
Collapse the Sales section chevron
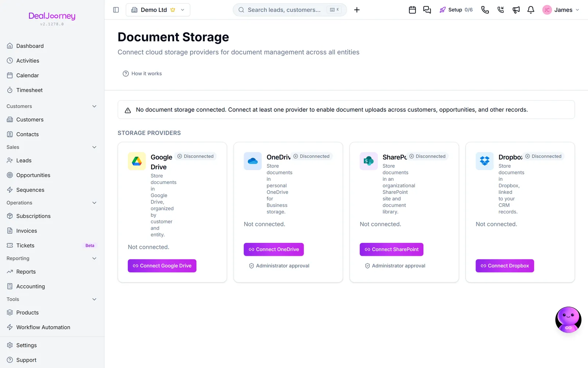[x=94, y=147]
